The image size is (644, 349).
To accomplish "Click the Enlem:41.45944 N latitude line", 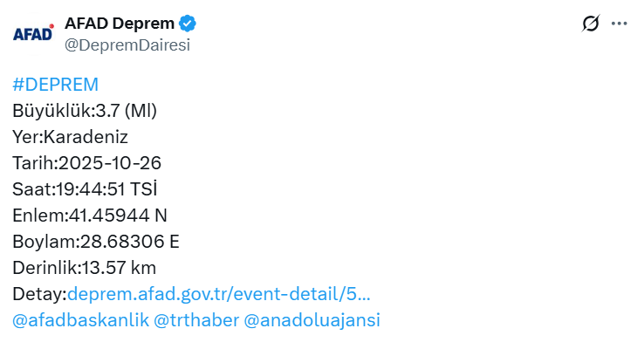I will click(x=90, y=216).
